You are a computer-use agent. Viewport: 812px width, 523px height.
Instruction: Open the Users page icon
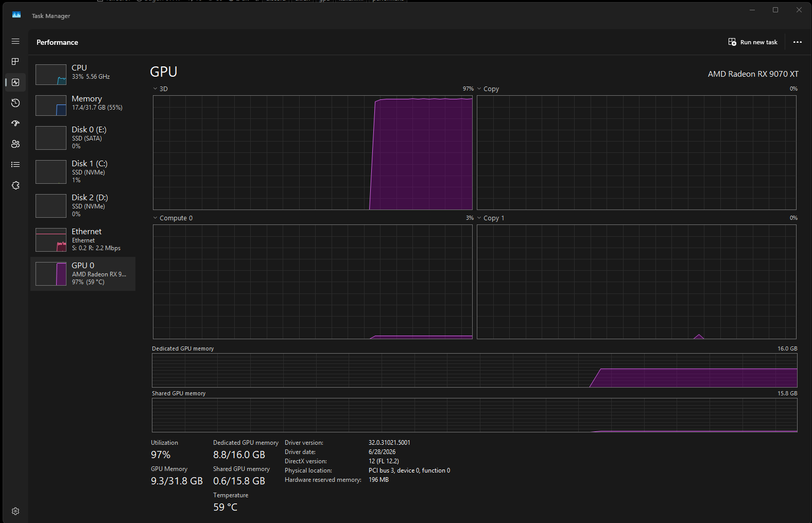click(x=15, y=144)
